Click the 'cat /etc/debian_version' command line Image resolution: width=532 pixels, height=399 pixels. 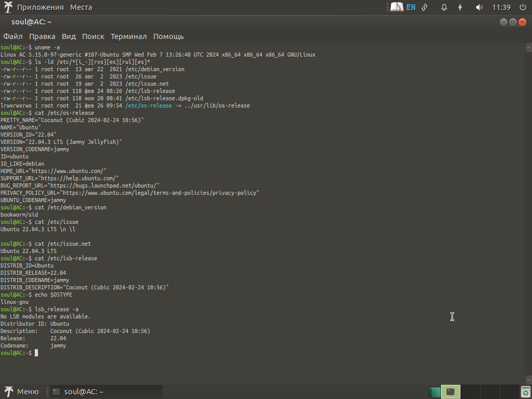[x=54, y=207]
